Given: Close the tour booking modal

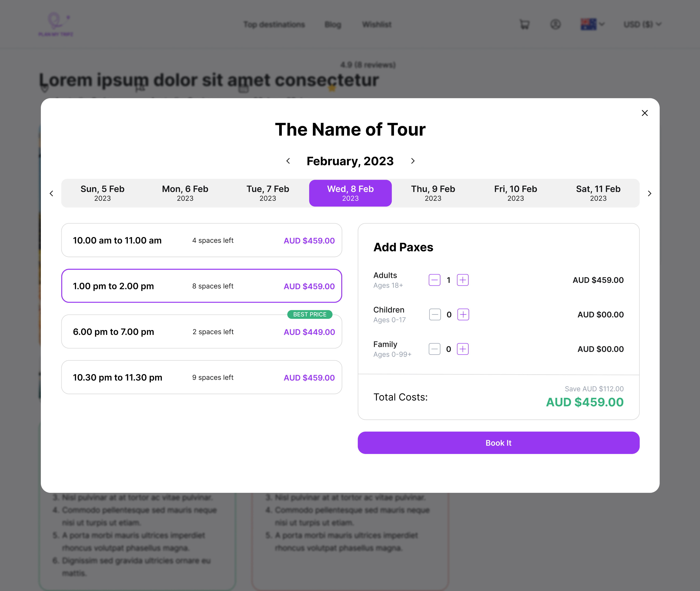Looking at the screenshot, I should pyautogui.click(x=644, y=113).
